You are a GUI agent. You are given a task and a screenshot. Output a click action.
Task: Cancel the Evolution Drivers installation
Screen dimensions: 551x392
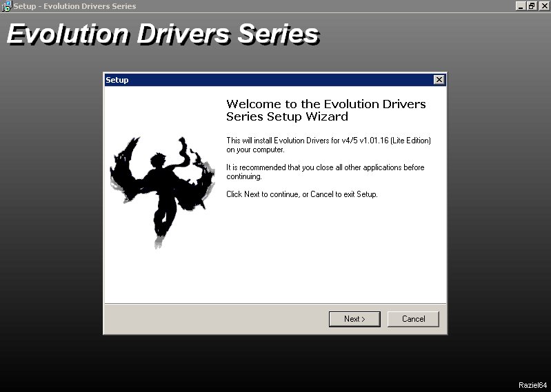413,319
